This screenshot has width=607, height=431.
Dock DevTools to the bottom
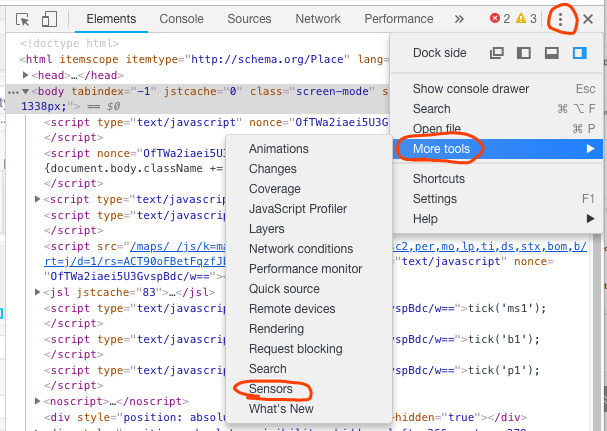point(552,53)
